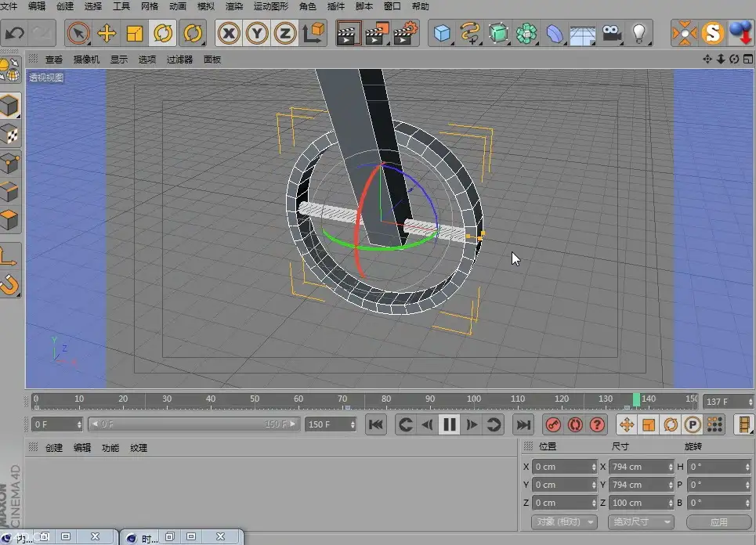
Task: Click the recent tool icon beside Rotate
Action: click(193, 33)
